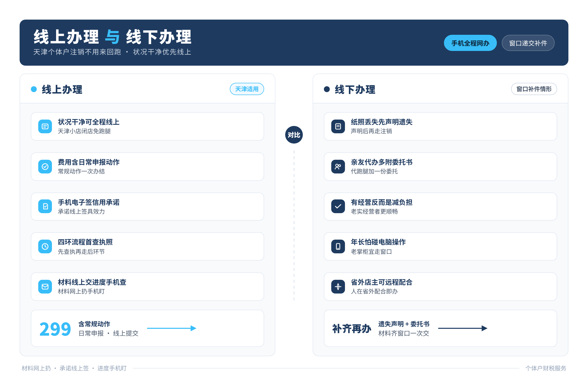The width and height of the screenshot is (588, 392).
Task: Click the checkmark icon beside 有经营反而是减负担
Action: [338, 207]
